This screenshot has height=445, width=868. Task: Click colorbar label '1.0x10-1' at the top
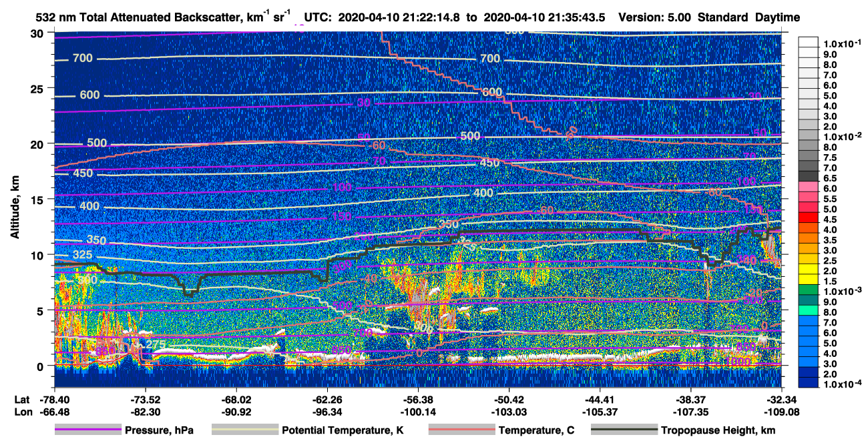click(x=842, y=43)
